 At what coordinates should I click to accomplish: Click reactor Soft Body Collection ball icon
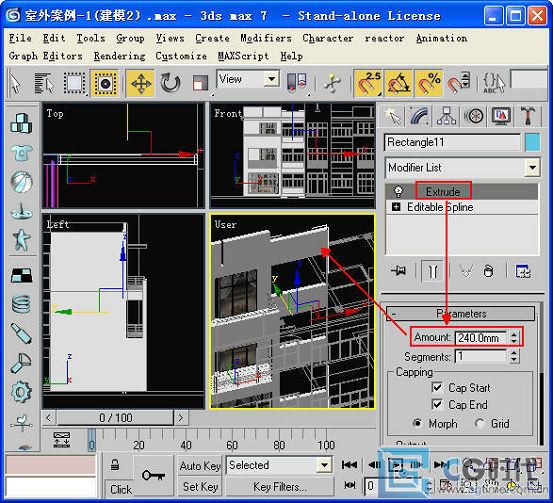point(22,182)
